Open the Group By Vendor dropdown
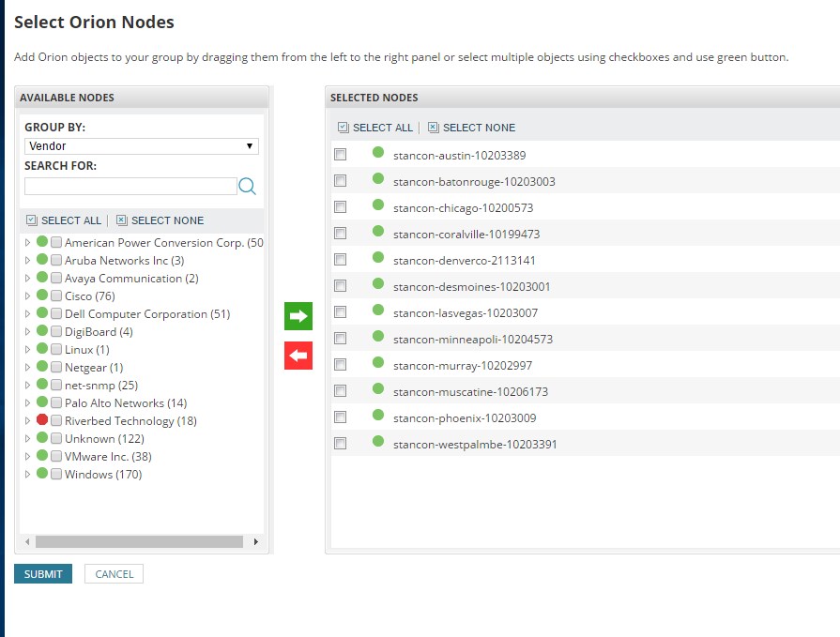The width and height of the screenshot is (840, 637). pos(142,146)
